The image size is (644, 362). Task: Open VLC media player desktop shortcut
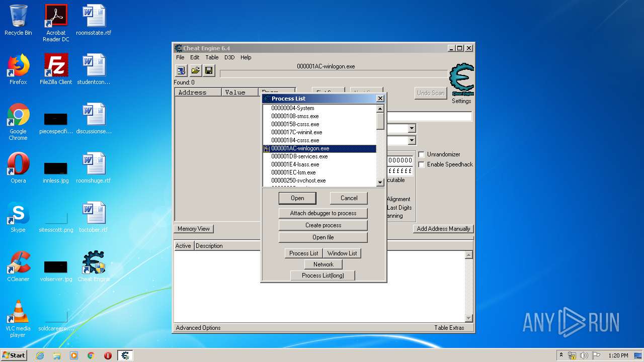coord(18,319)
